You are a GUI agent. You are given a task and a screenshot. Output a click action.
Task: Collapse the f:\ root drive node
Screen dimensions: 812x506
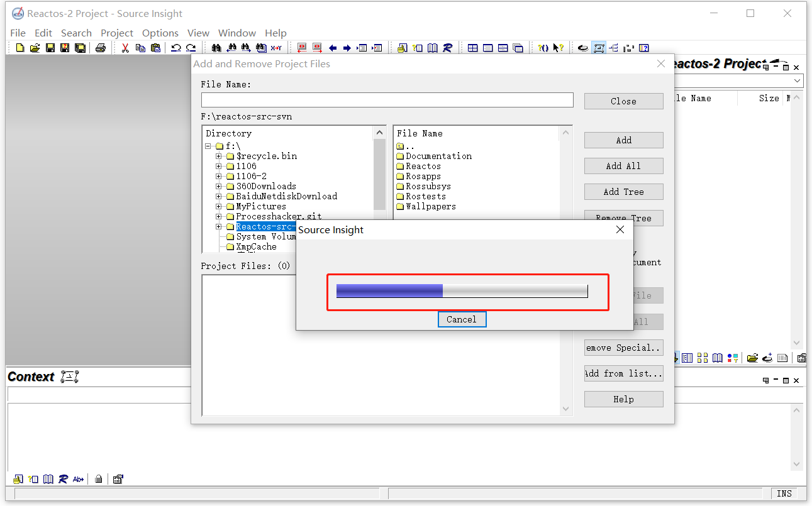point(209,146)
